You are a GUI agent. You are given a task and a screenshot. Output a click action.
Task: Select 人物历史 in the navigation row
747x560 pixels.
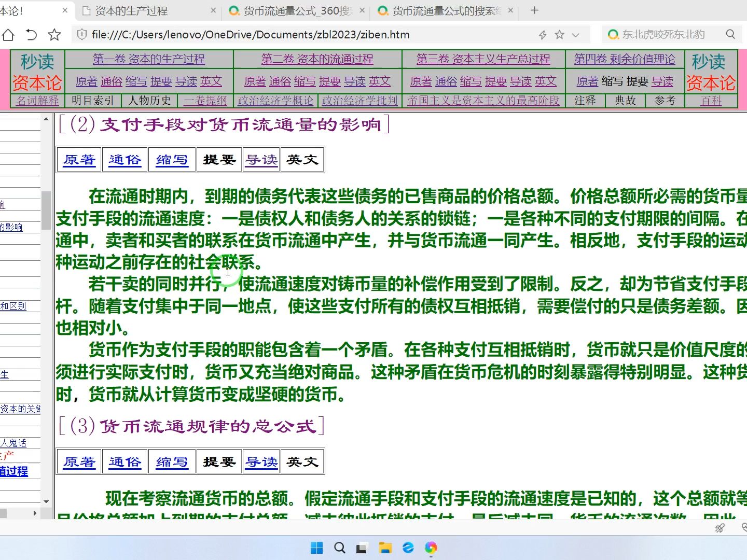[x=149, y=101]
